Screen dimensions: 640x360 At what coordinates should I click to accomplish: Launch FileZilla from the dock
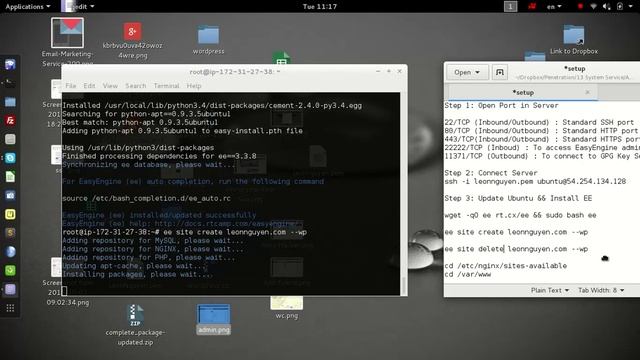click(x=10, y=120)
